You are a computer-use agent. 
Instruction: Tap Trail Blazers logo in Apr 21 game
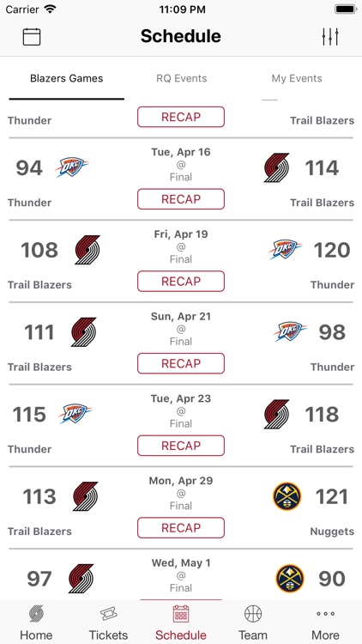[84, 331]
